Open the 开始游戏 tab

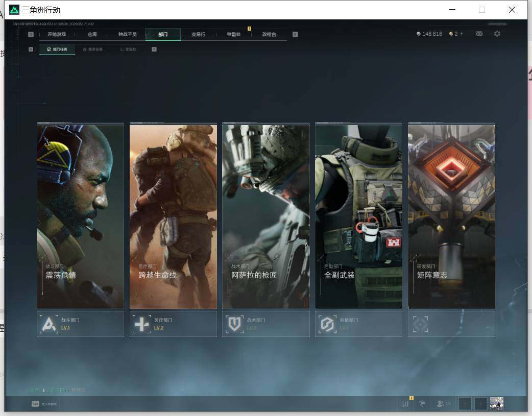tap(57, 34)
